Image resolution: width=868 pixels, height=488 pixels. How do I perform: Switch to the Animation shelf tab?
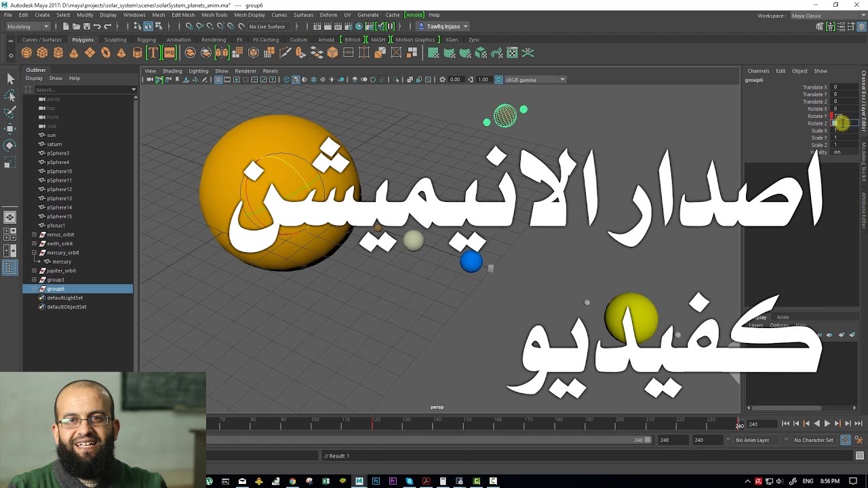[178, 40]
